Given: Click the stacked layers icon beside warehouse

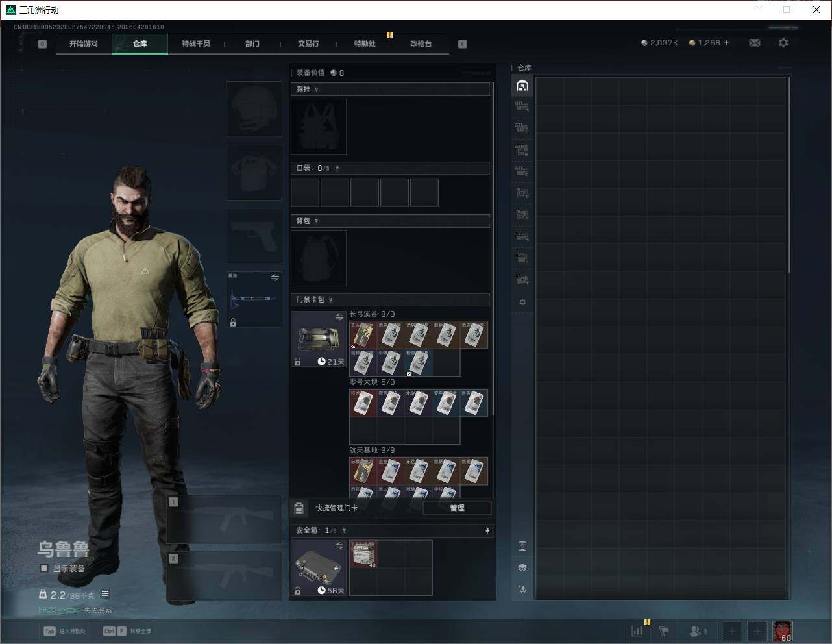Looking at the screenshot, I should [x=522, y=567].
